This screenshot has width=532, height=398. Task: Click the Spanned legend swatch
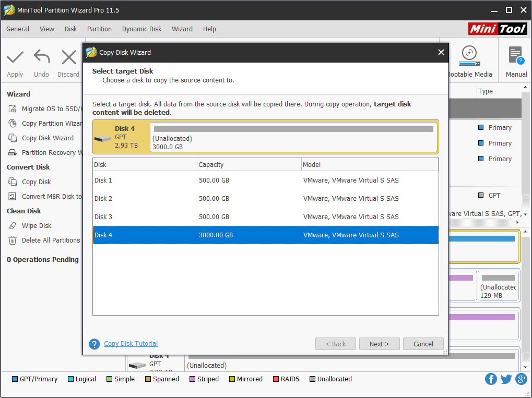click(148, 379)
